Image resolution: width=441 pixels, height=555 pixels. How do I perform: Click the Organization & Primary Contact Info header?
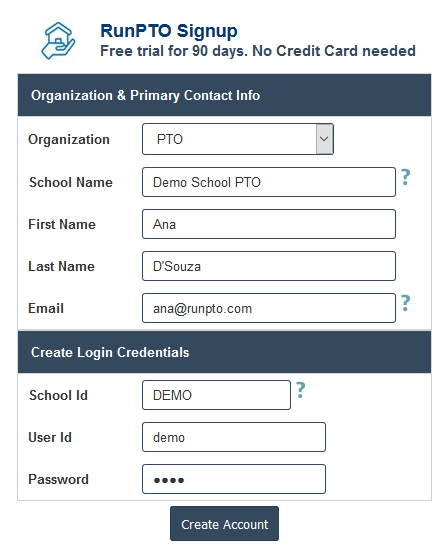point(224,95)
